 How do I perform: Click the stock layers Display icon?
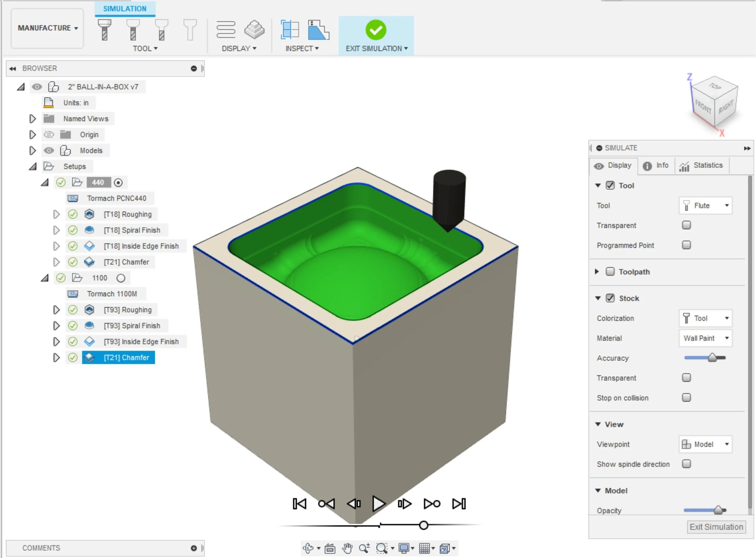pos(254,29)
